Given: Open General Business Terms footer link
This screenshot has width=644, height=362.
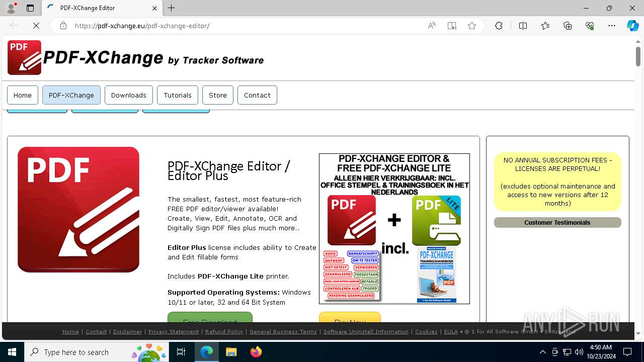Looking at the screenshot, I should pyautogui.click(x=283, y=331).
